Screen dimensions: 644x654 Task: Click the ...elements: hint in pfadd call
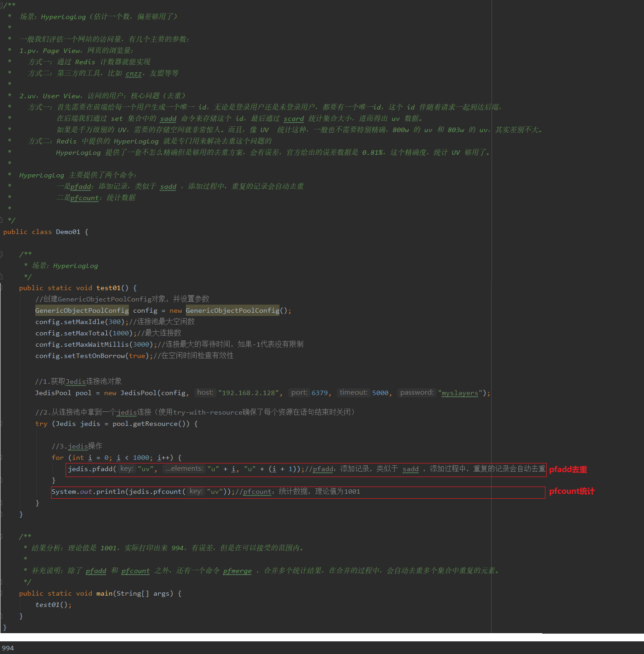click(x=184, y=468)
